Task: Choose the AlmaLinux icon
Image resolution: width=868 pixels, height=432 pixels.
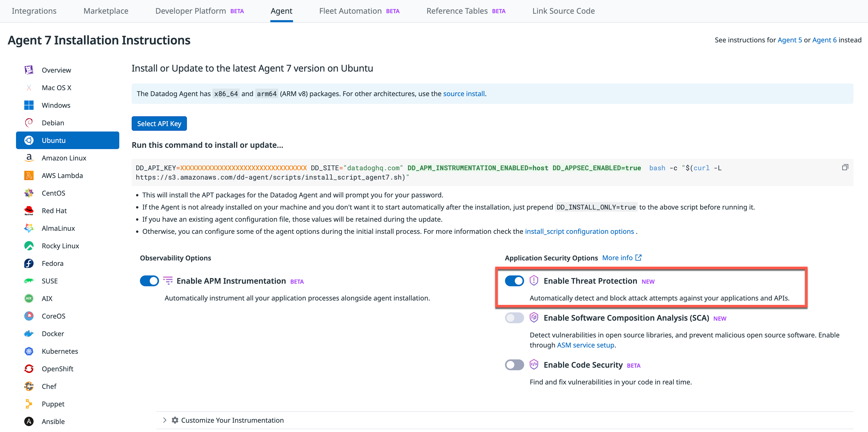Action: [29, 228]
